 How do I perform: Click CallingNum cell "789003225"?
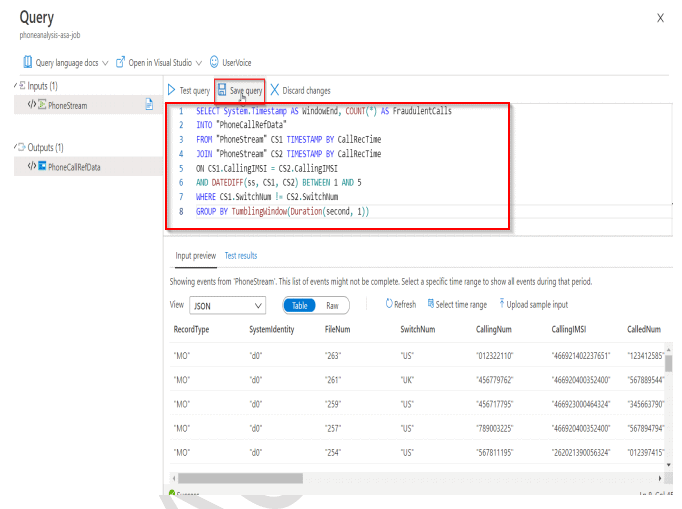click(x=495, y=429)
